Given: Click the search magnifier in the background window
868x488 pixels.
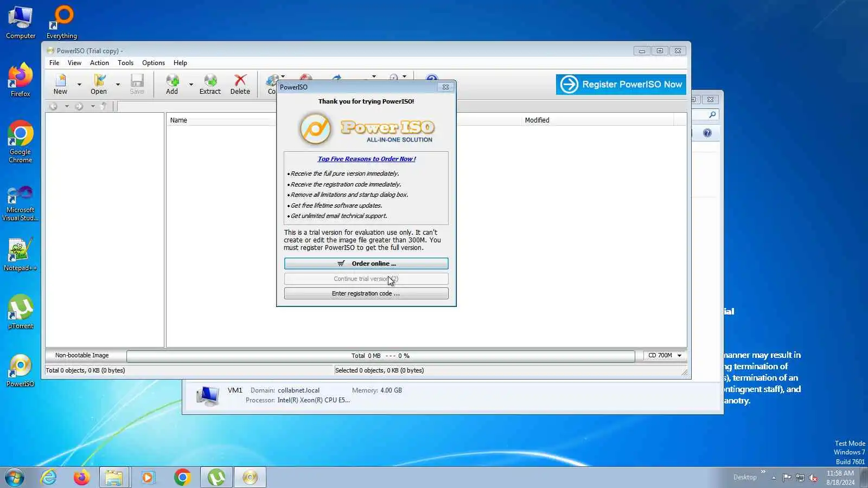Looking at the screenshot, I should (712, 114).
